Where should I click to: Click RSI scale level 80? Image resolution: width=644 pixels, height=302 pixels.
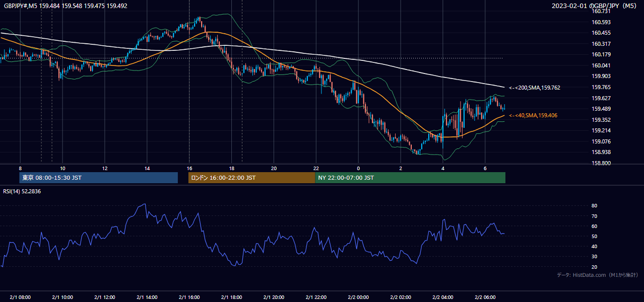(x=595, y=206)
